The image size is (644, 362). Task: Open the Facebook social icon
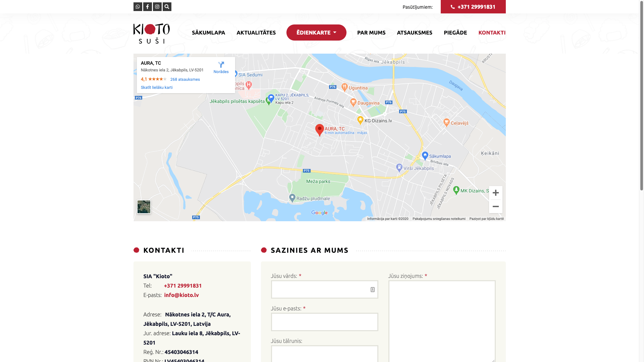point(147,7)
